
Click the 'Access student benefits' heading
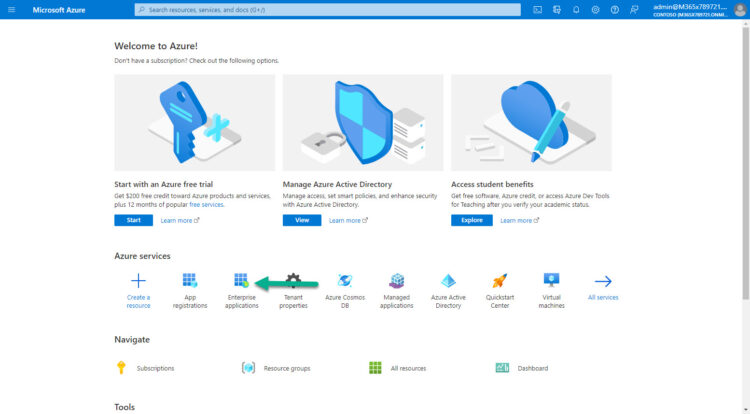pyautogui.click(x=492, y=184)
